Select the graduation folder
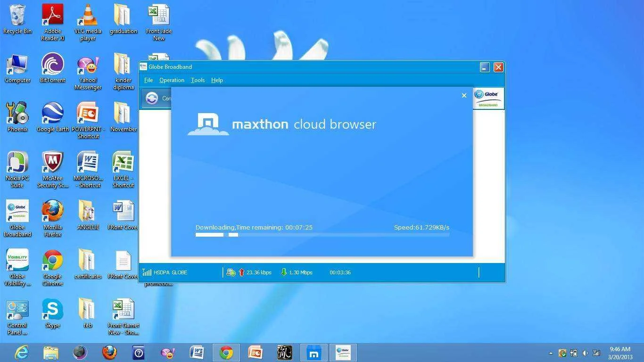The width and height of the screenshot is (644, 362). [123, 20]
